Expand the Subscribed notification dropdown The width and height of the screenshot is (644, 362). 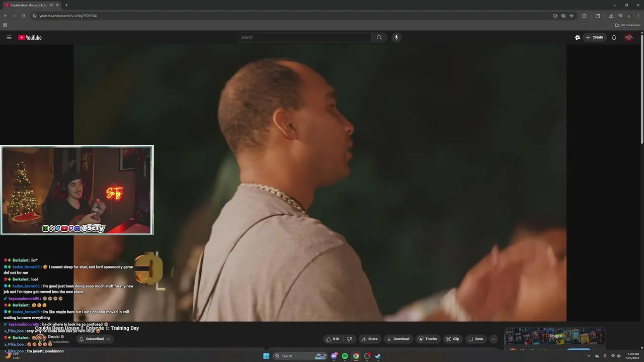(x=95, y=339)
